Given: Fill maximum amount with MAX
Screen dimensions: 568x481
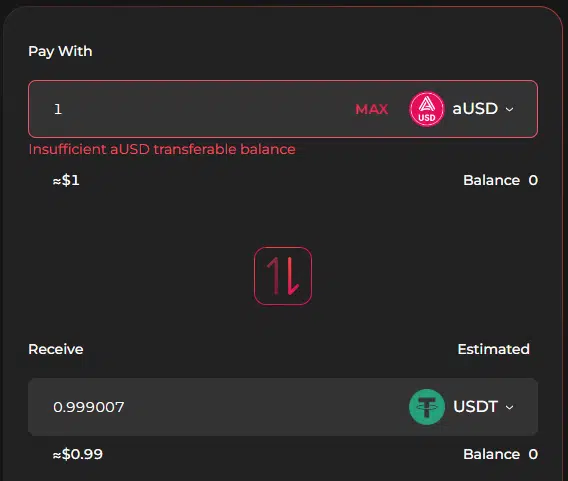Looking at the screenshot, I should point(372,109).
